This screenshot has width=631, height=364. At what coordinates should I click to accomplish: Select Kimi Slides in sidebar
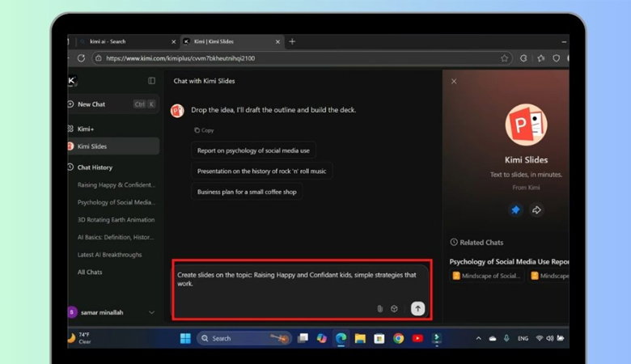(113, 146)
